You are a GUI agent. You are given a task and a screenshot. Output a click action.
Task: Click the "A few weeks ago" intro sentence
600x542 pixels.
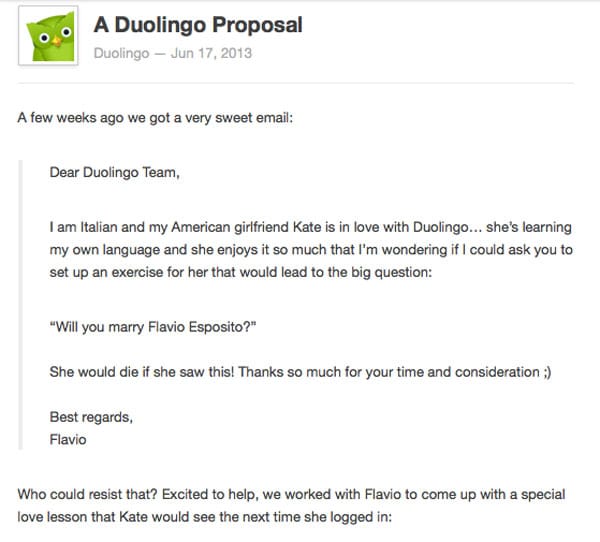156,118
